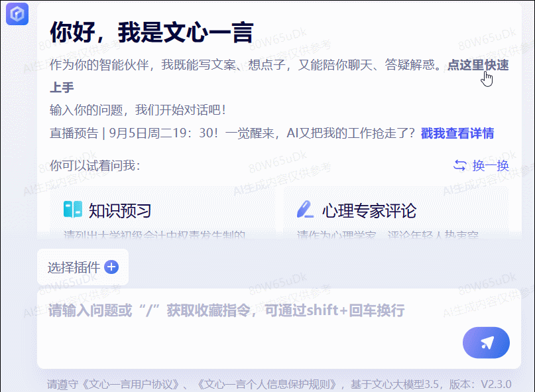This screenshot has height=392, width=535.
Task: Open the 《文心一言用户协议》 link
Action: pos(131,385)
